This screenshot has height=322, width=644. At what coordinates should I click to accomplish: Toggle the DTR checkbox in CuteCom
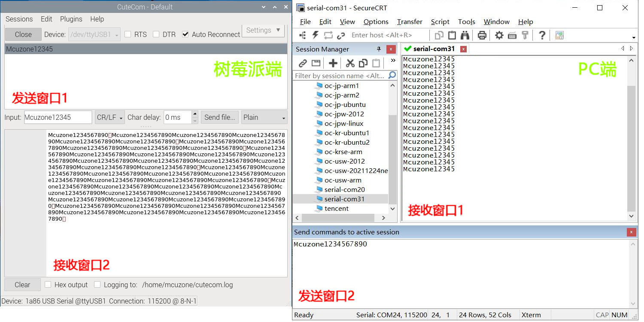point(156,34)
